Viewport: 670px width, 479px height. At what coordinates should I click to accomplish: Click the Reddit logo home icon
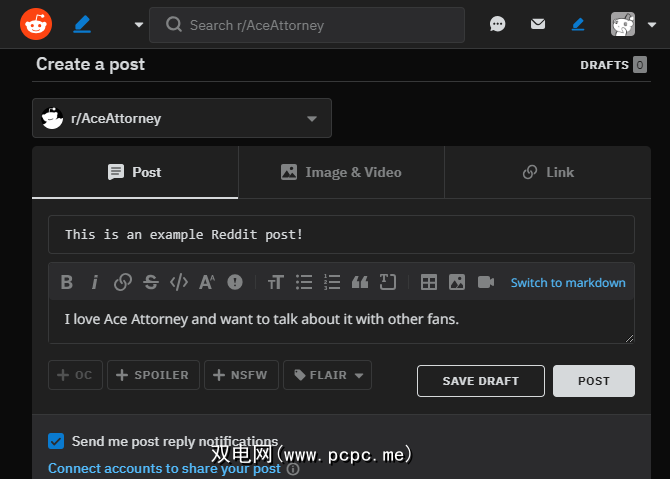pos(36,24)
